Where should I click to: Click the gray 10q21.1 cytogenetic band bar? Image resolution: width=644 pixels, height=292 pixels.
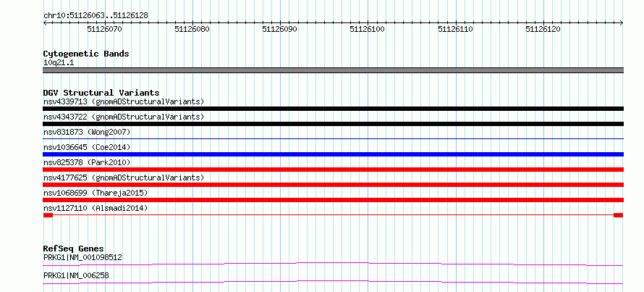pyautogui.click(x=333, y=70)
